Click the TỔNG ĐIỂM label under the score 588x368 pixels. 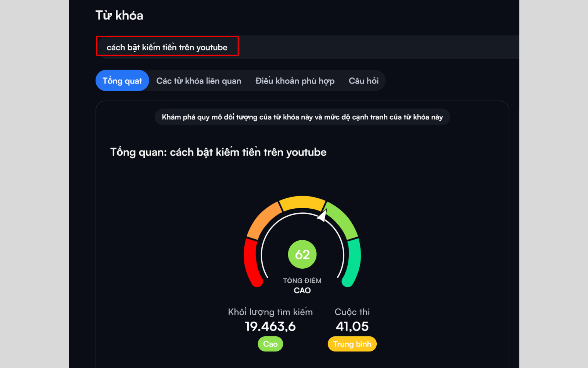tap(302, 281)
